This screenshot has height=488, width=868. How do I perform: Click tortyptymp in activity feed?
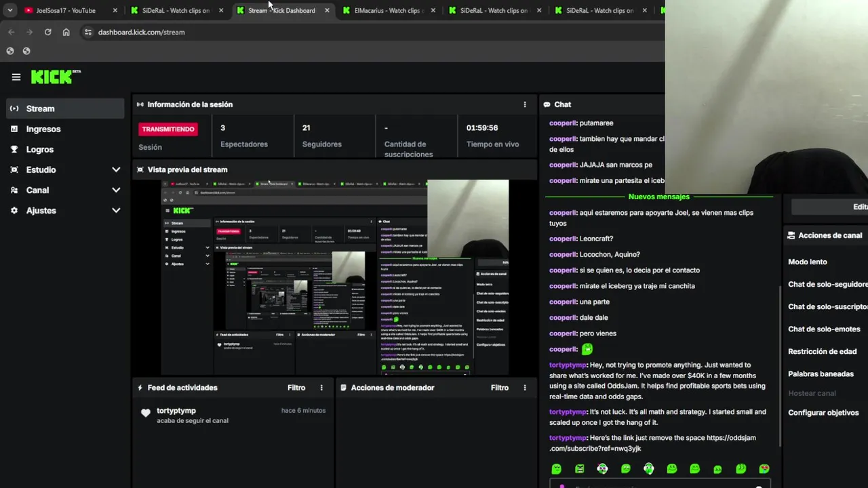pyautogui.click(x=176, y=411)
